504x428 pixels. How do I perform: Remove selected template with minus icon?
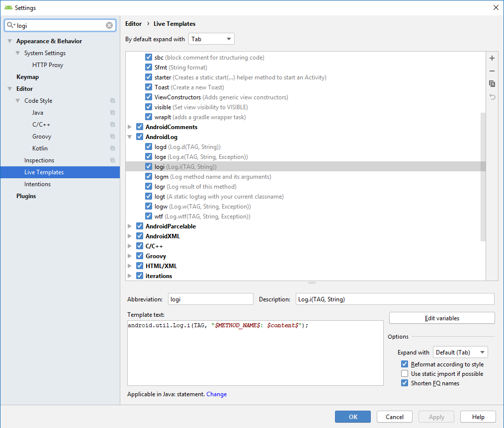click(x=492, y=71)
